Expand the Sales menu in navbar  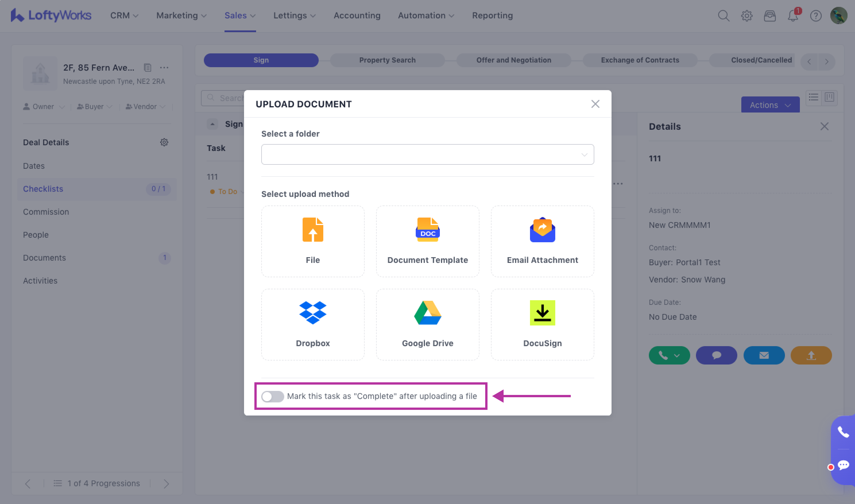(240, 15)
